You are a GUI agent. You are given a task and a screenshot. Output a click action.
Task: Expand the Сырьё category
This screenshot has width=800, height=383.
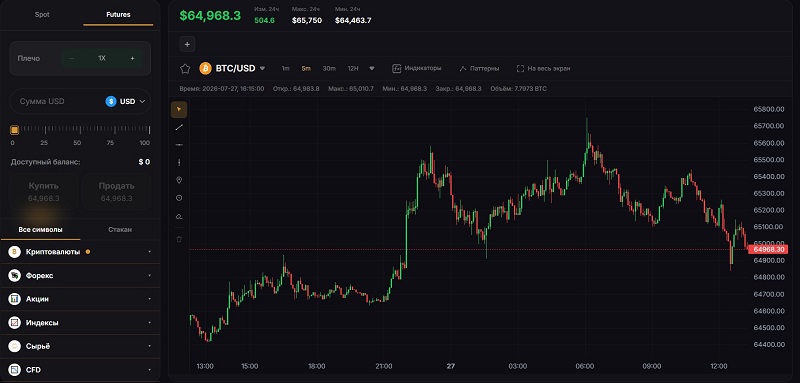[149, 346]
